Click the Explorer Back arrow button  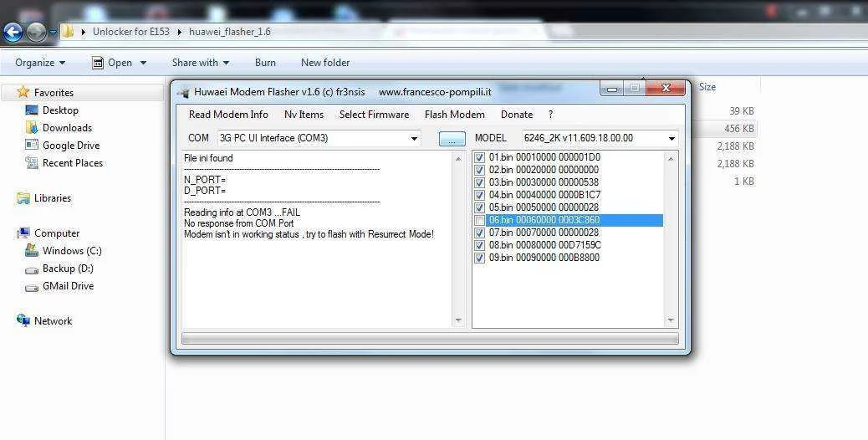click(13, 32)
